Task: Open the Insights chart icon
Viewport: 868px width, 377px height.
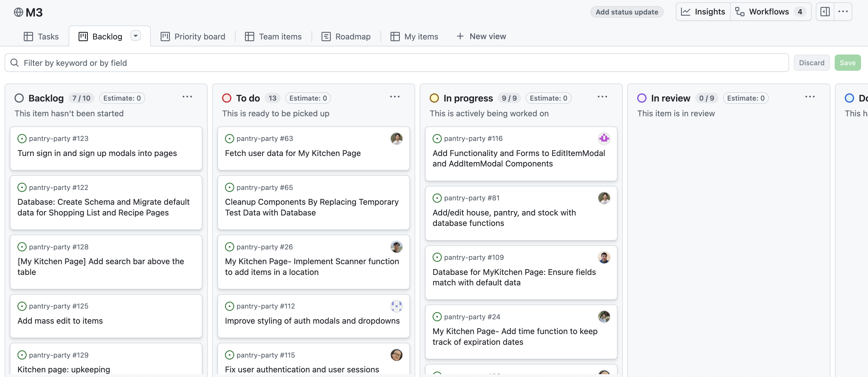Action: [x=685, y=12]
